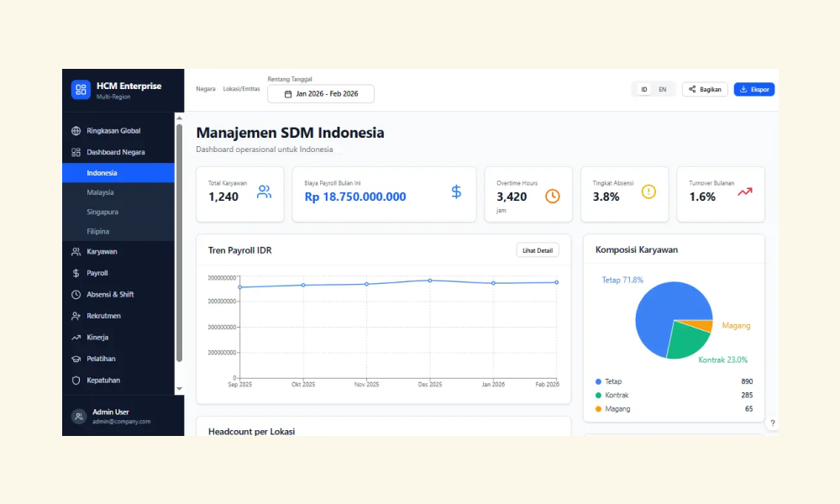This screenshot has width=840, height=504.
Task: Click the sidebar scrollbar up arrow
Action: coord(180,118)
